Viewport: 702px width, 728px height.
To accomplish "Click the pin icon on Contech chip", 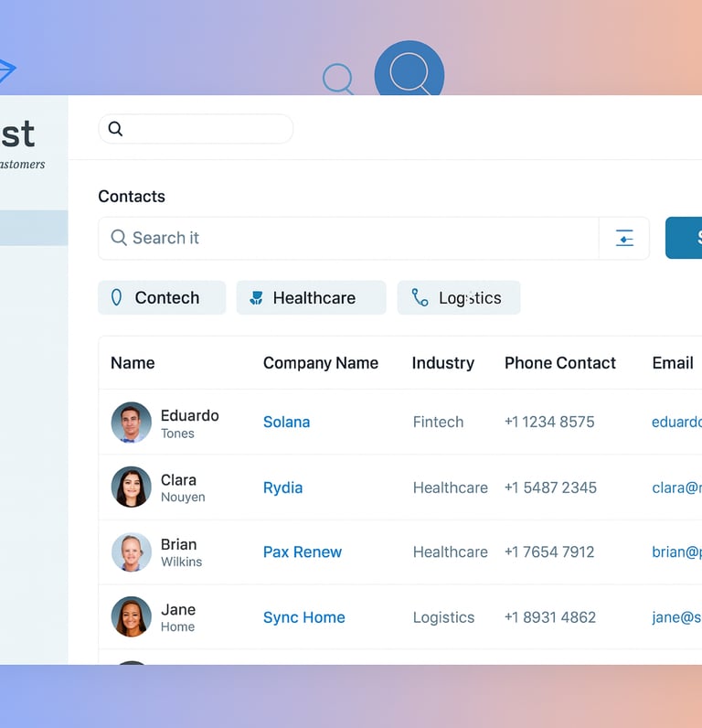I will (116, 297).
